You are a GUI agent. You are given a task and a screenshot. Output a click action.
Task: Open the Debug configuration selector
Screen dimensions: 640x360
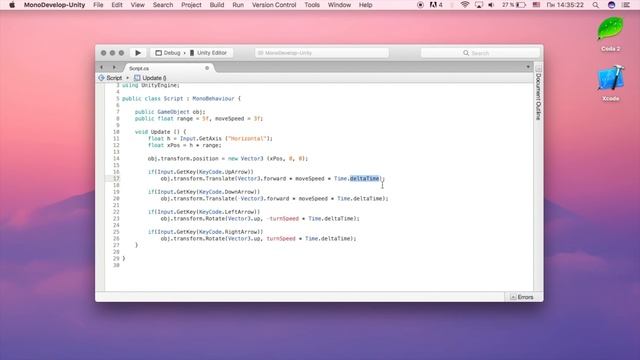point(168,53)
